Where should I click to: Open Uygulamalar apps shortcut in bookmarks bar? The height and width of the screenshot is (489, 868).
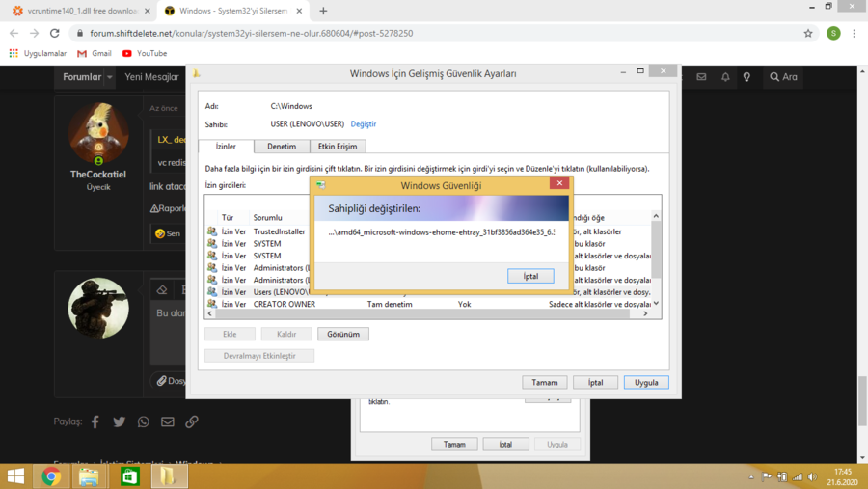(x=38, y=53)
